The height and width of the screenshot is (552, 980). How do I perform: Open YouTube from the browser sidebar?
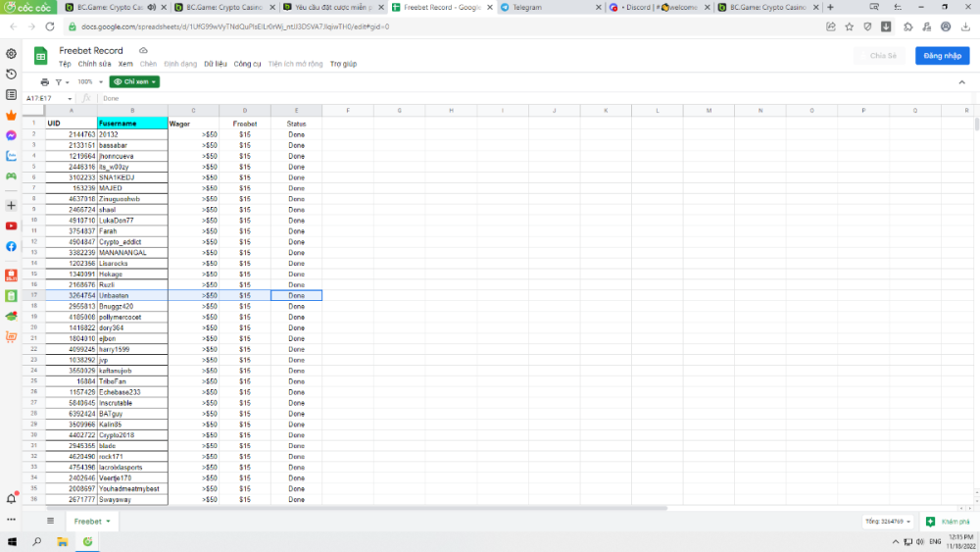click(11, 226)
